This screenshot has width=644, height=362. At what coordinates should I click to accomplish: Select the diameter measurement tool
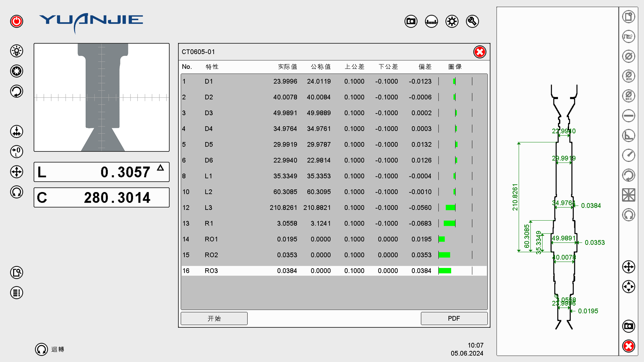click(x=628, y=56)
